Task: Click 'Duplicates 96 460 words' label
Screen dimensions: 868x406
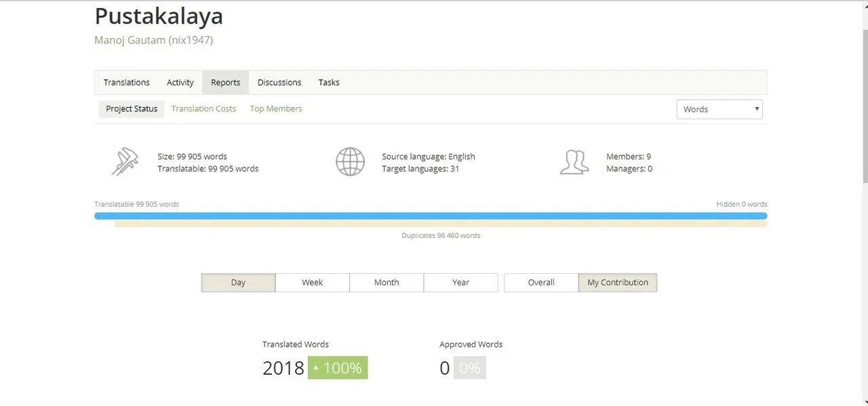Action: tap(441, 236)
